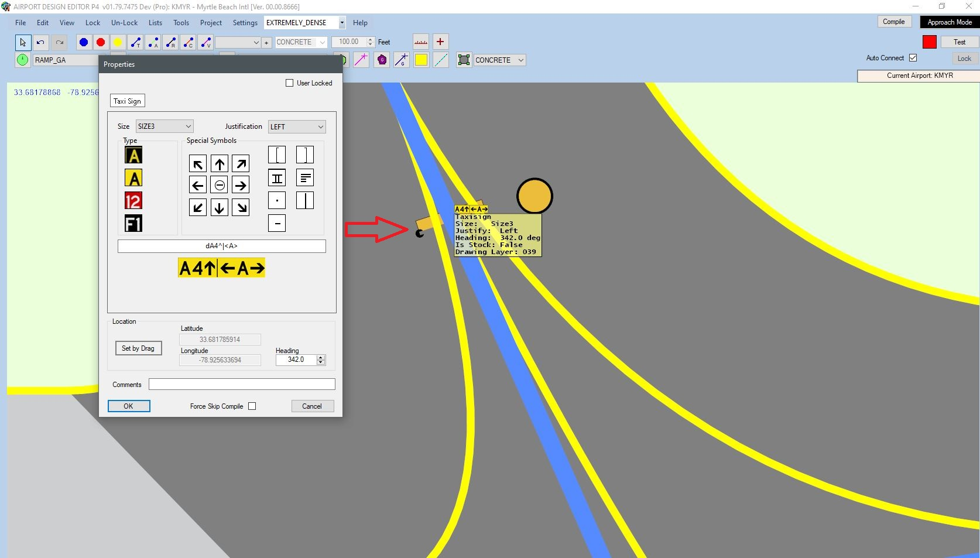Select the V-link vehicle path tool
Image resolution: width=980 pixels, height=558 pixels.
(205, 42)
